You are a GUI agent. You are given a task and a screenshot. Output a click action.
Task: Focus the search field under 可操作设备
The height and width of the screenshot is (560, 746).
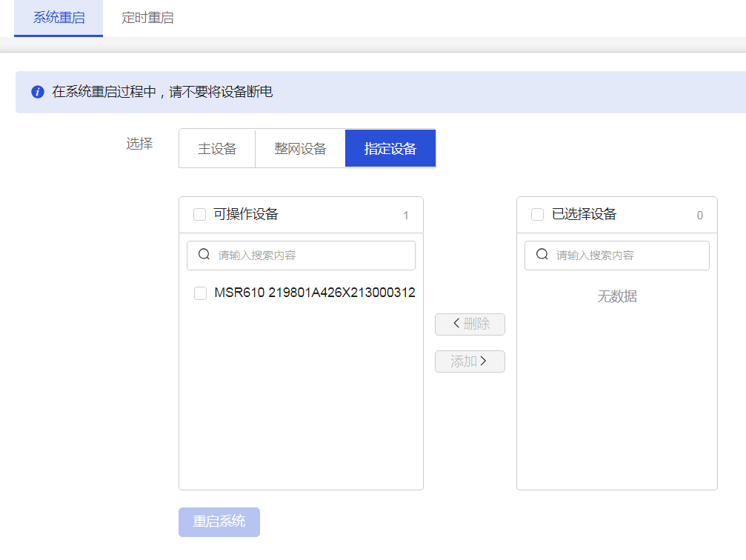pyautogui.click(x=311, y=256)
